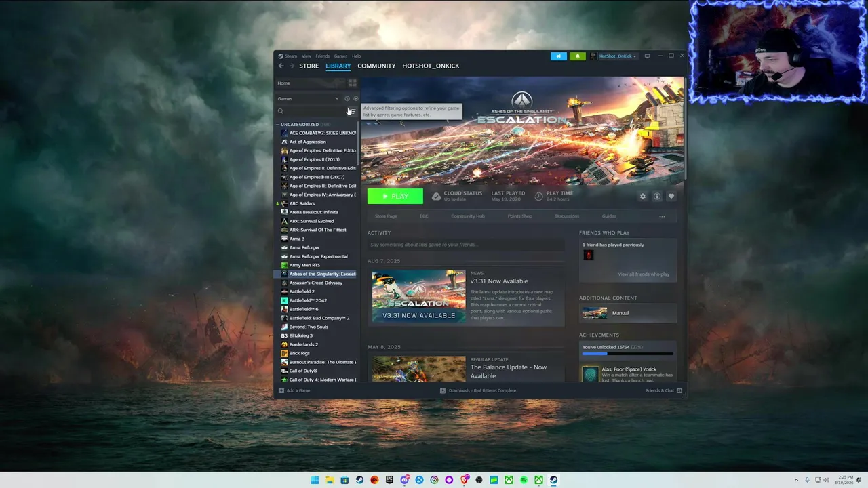Screen dimensions: 868x488
Task: Expand the Games filter dropdown
Action: (309, 99)
